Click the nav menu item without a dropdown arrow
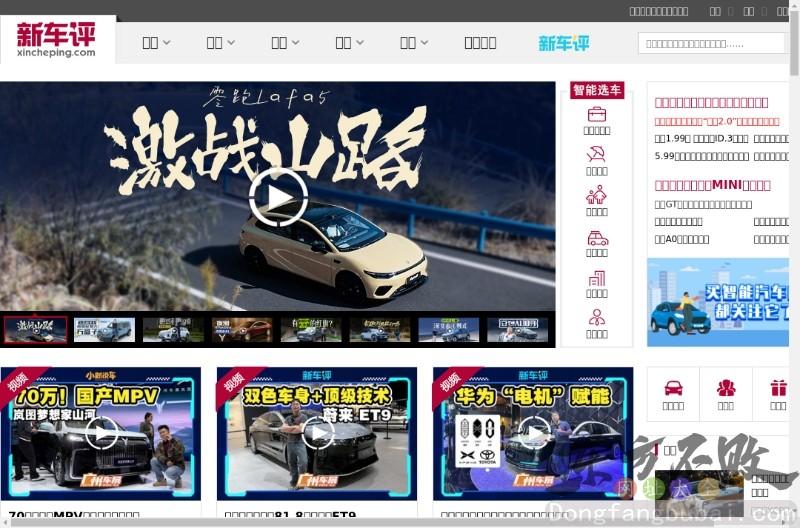The height and width of the screenshot is (528, 800). pyautogui.click(x=480, y=43)
